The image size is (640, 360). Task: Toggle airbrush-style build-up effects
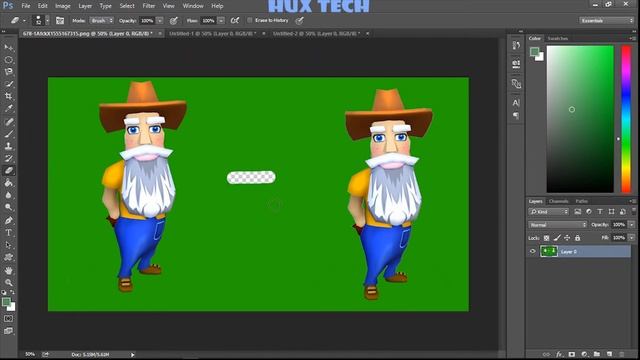coord(235,20)
